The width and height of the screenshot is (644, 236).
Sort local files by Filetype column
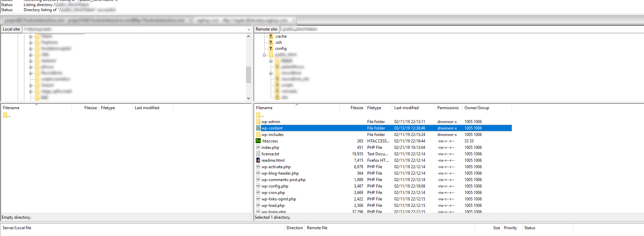coord(108,108)
